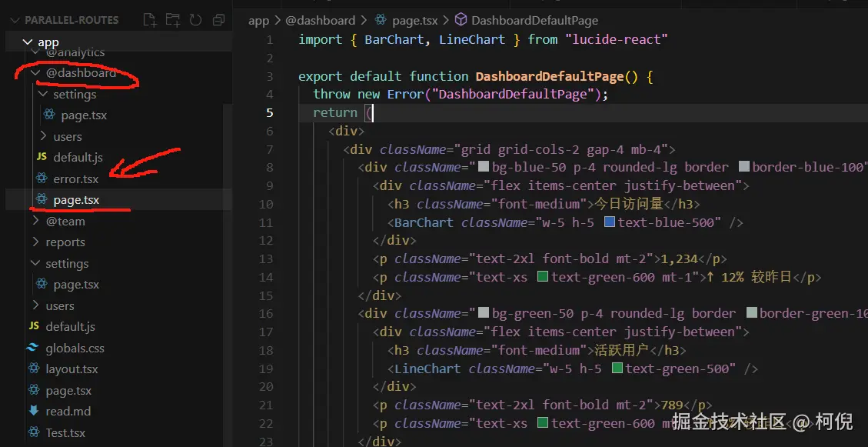
Task: Open the app-level default.js file
Action: [x=70, y=327]
